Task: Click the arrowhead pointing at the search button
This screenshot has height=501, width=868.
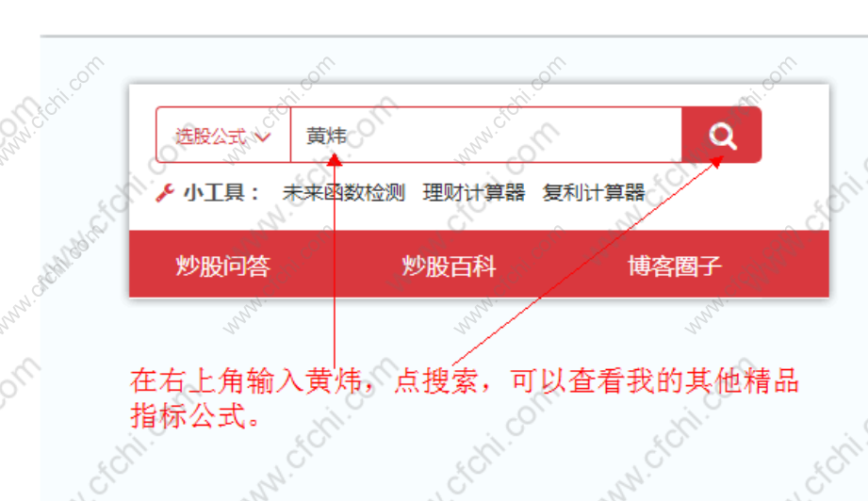Action: click(x=716, y=161)
